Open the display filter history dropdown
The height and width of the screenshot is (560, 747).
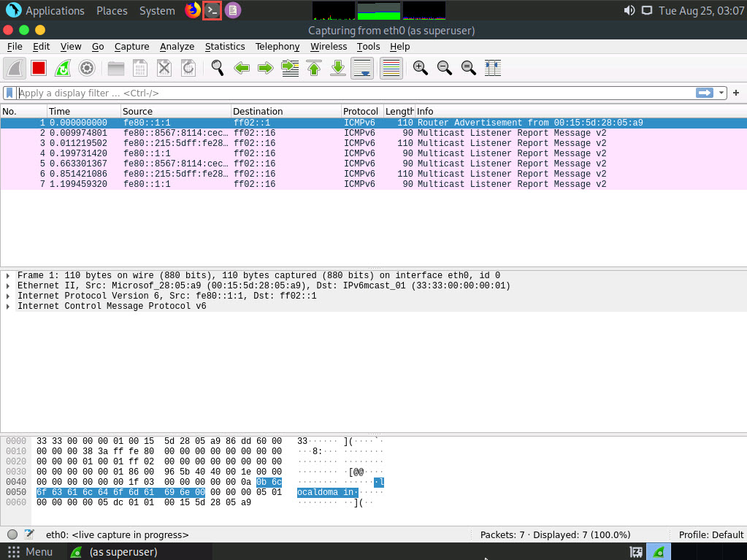721,93
